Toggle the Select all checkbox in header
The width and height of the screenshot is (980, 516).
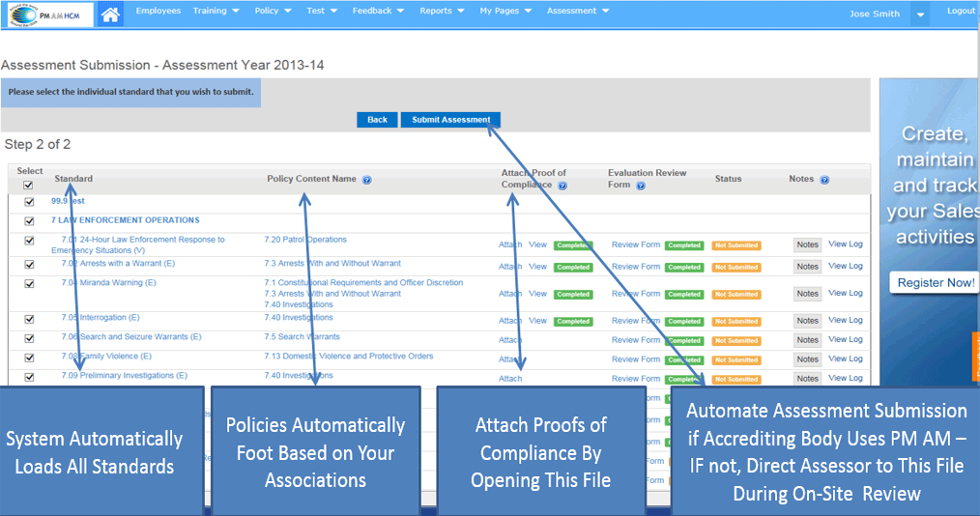tap(29, 186)
